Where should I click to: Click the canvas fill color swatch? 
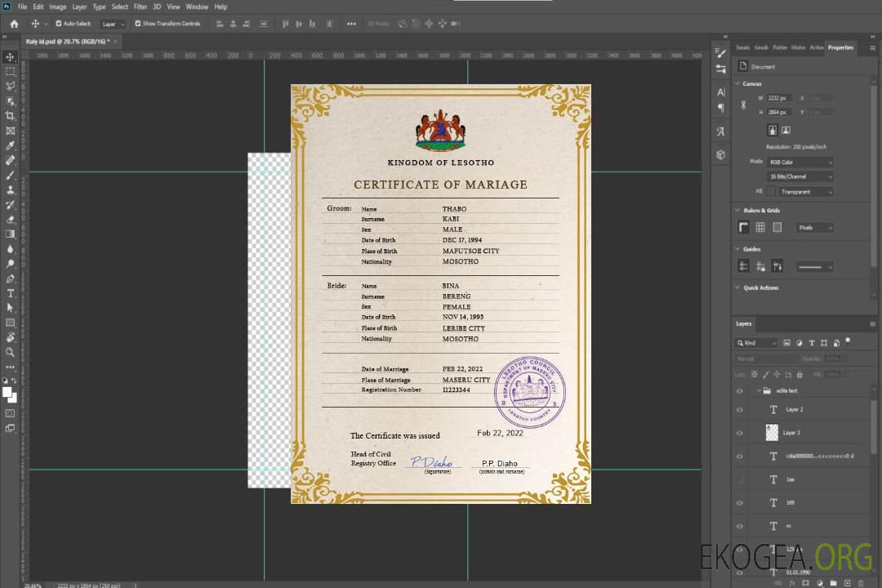[772, 192]
